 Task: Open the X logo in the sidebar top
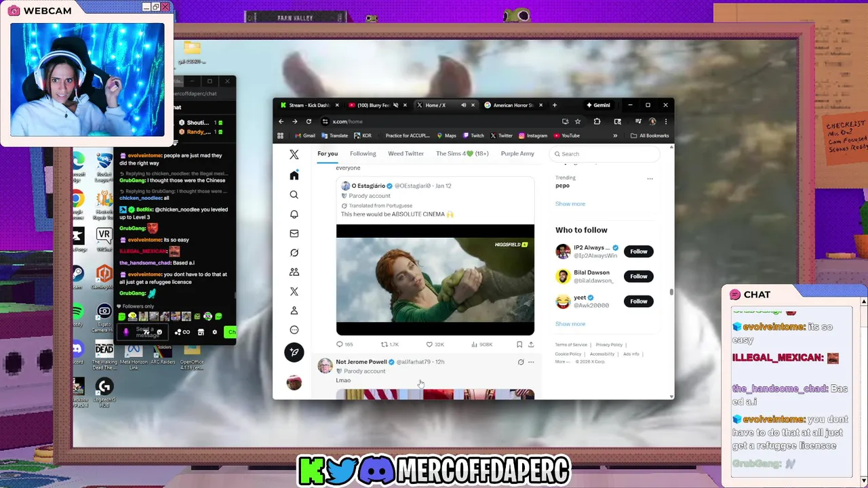click(294, 155)
